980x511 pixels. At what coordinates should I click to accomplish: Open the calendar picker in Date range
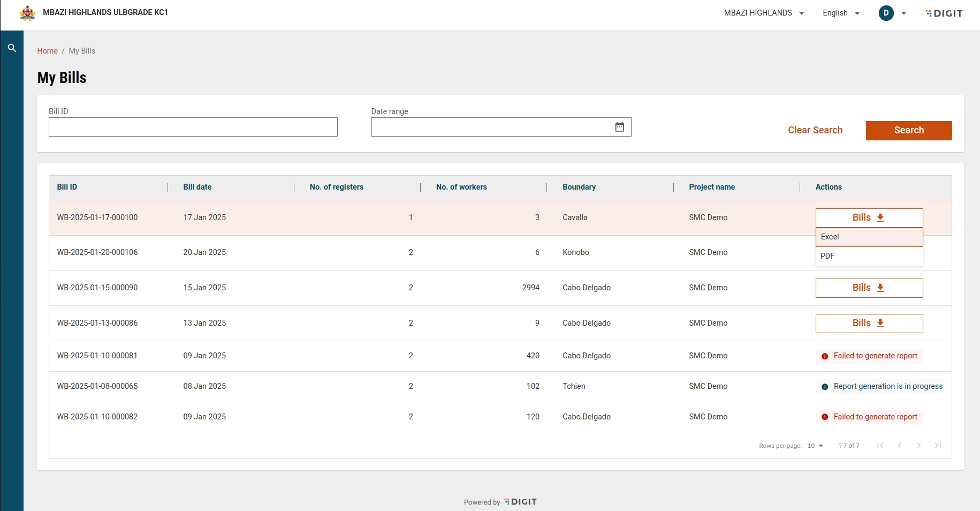pyautogui.click(x=619, y=127)
